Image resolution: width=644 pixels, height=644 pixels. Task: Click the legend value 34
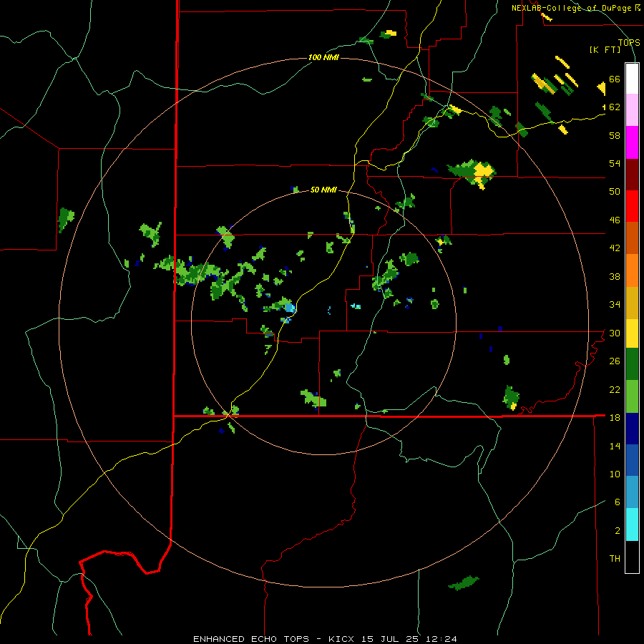[x=615, y=305]
